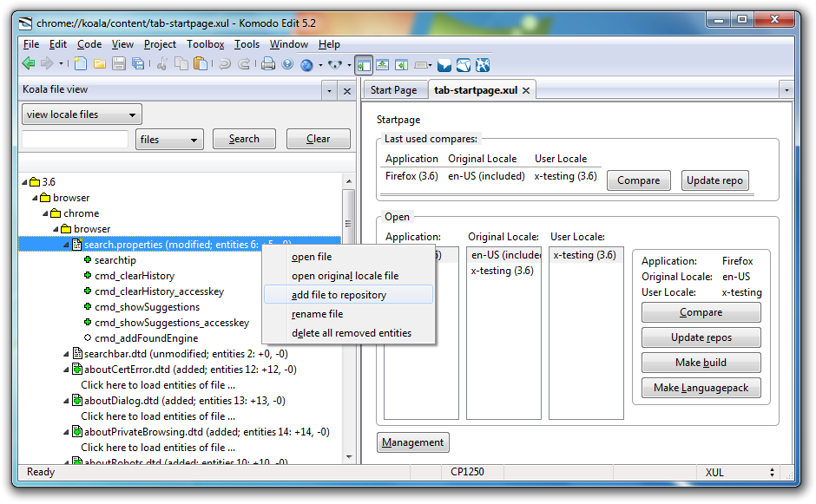Open the File menu
Viewport: 816px width, 504px height.
(30, 44)
